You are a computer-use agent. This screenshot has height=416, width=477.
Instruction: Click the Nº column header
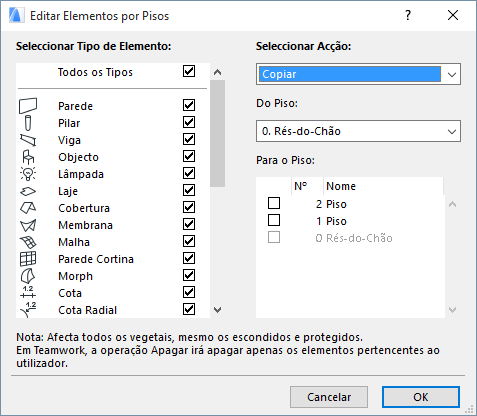tap(307, 186)
